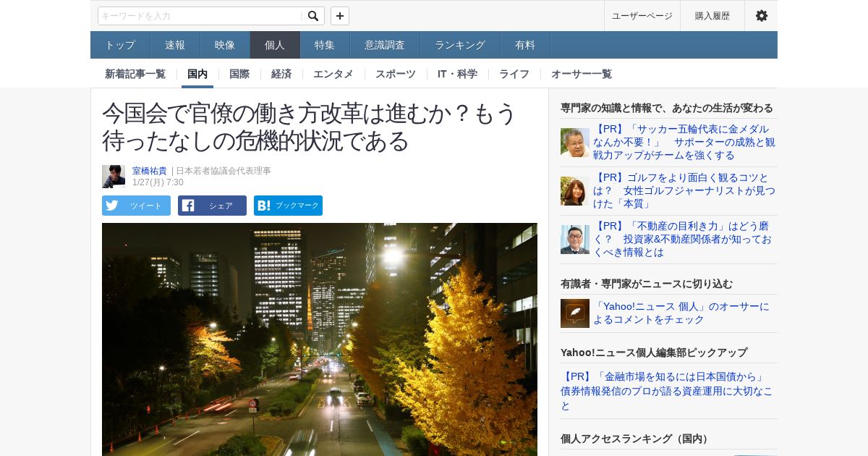Click heading 有識者・専門家がニュースに切り込む
The width and height of the screenshot is (868, 456).
[x=647, y=284]
